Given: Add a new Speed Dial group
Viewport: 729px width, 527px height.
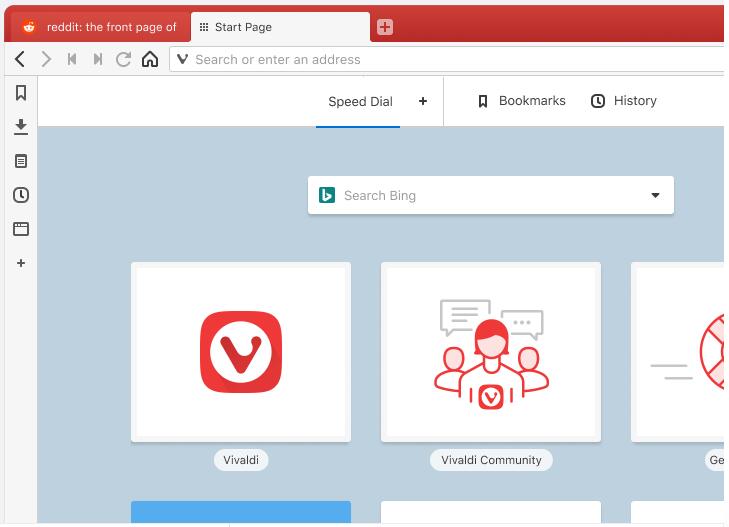Looking at the screenshot, I should (423, 101).
